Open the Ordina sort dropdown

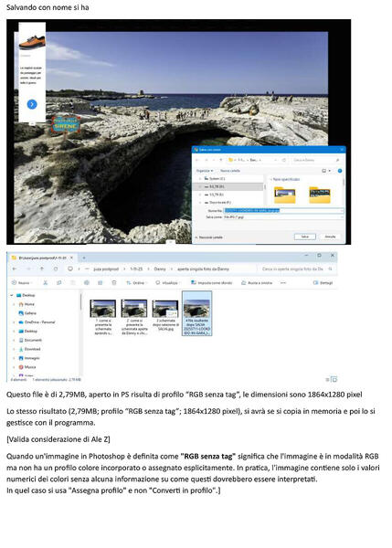click(x=136, y=282)
